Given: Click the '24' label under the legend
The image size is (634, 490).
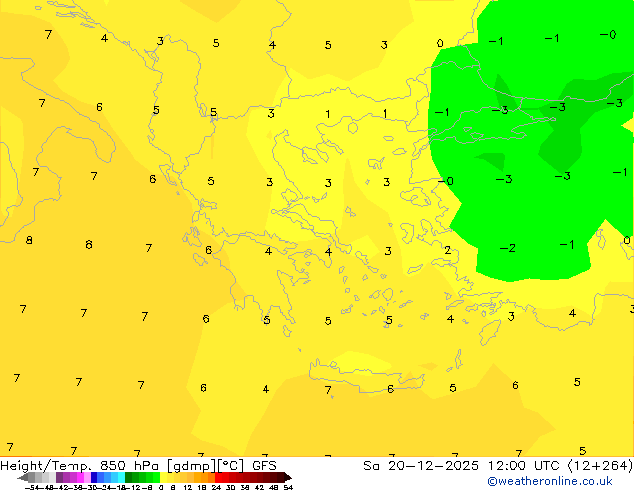Looking at the screenshot, I should click(x=216, y=487).
